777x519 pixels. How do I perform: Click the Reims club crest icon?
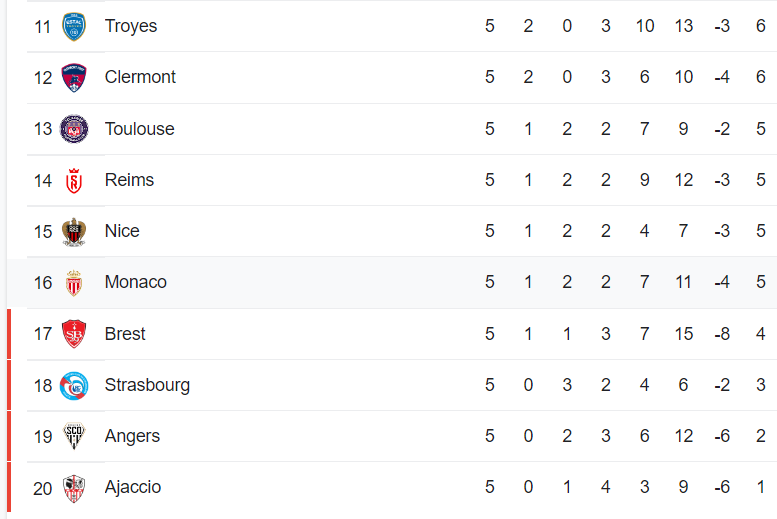(74, 180)
